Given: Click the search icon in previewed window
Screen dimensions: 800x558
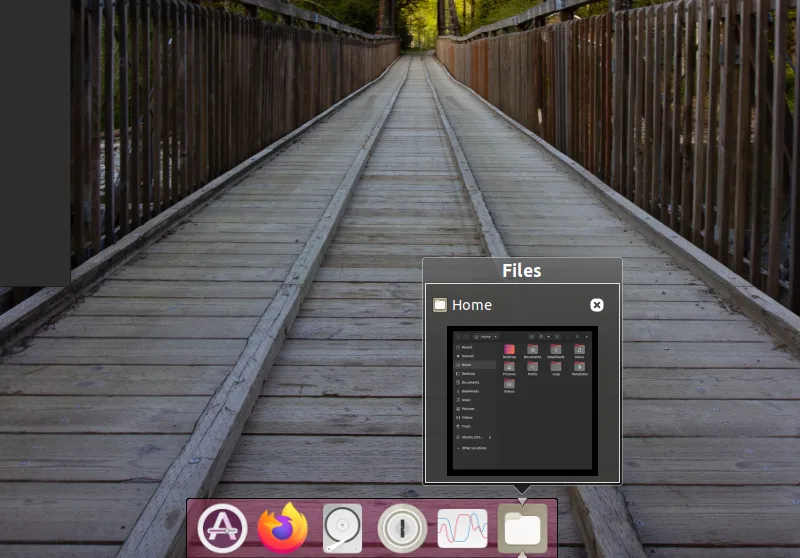Looking at the screenshot, I should [x=531, y=337].
